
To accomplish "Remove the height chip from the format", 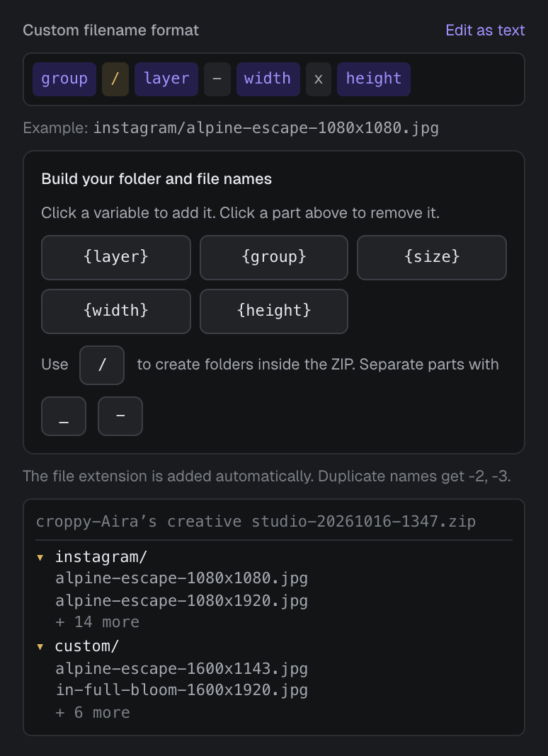I will [x=374, y=79].
